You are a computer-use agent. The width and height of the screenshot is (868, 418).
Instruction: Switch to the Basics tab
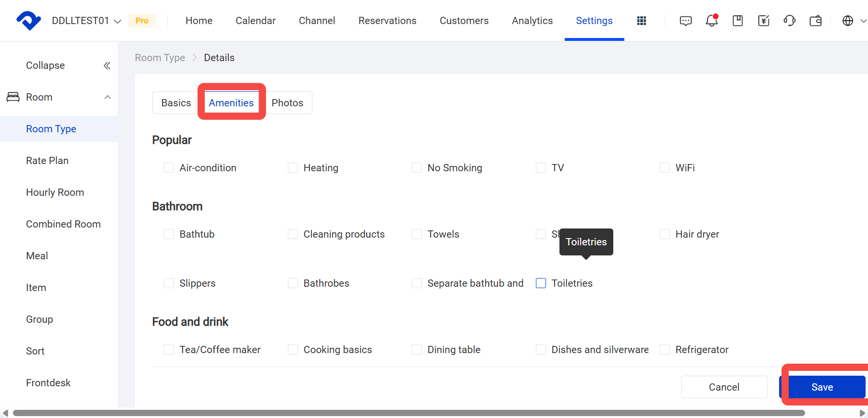coord(176,103)
